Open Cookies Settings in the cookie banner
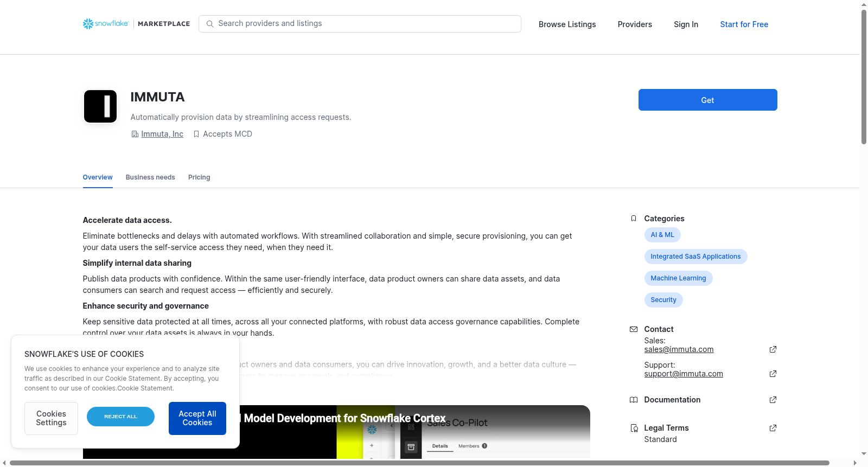868x467 pixels. (x=51, y=418)
